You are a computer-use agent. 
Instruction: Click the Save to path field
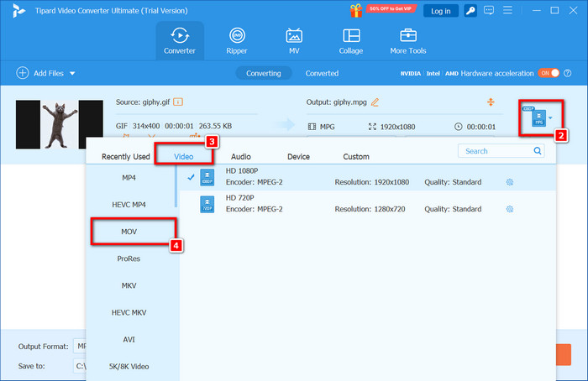pyautogui.click(x=81, y=366)
